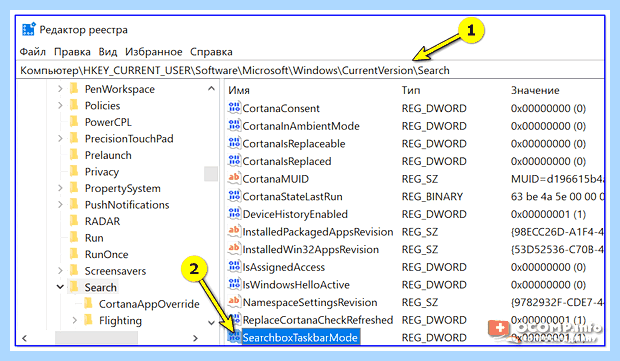The image size is (620, 361).
Task: Expand the PushNotifications key
Action: click(60, 205)
